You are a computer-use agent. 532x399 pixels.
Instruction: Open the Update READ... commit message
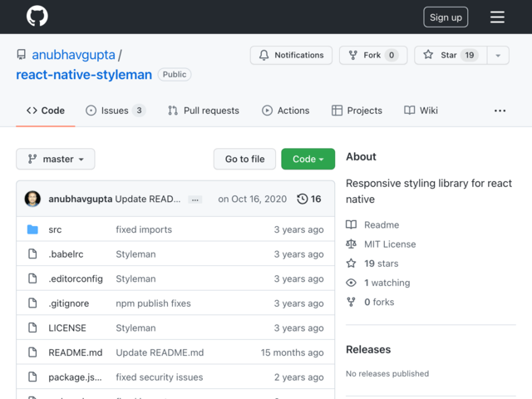148,199
